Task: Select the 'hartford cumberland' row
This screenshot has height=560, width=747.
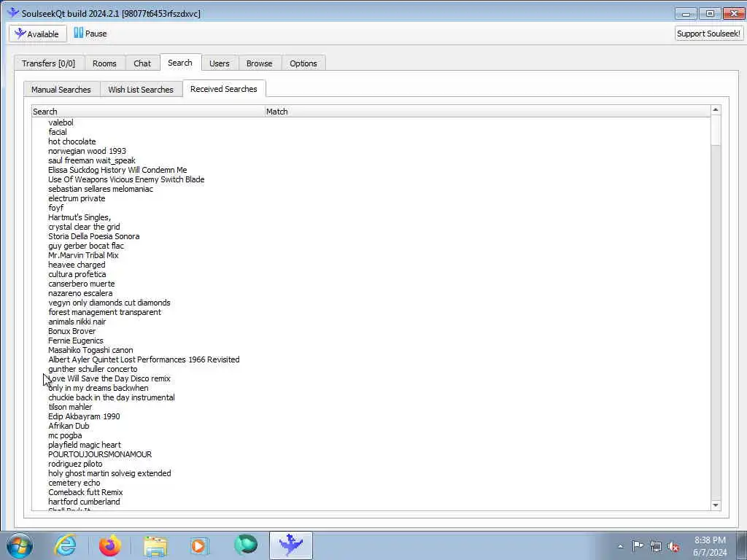Action: click(84, 502)
